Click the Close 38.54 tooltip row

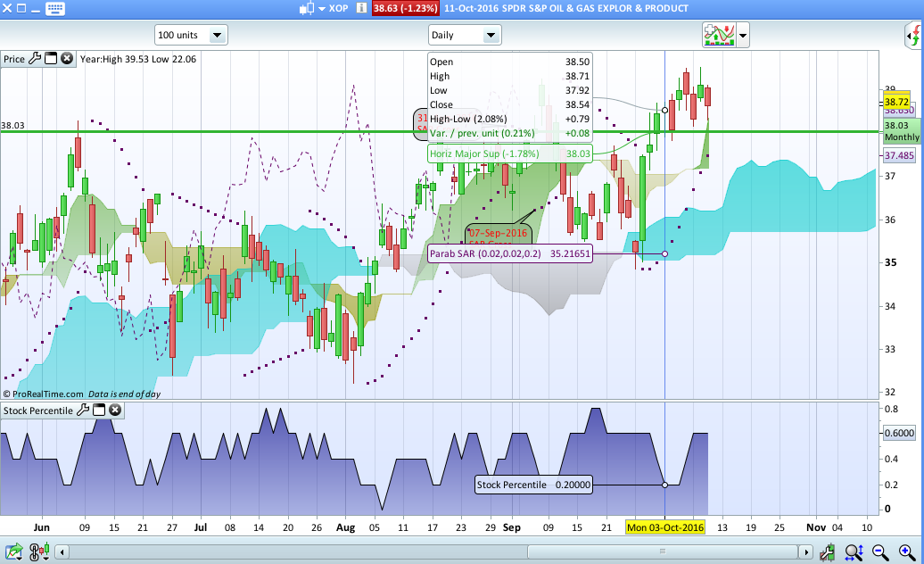click(x=510, y=104)
